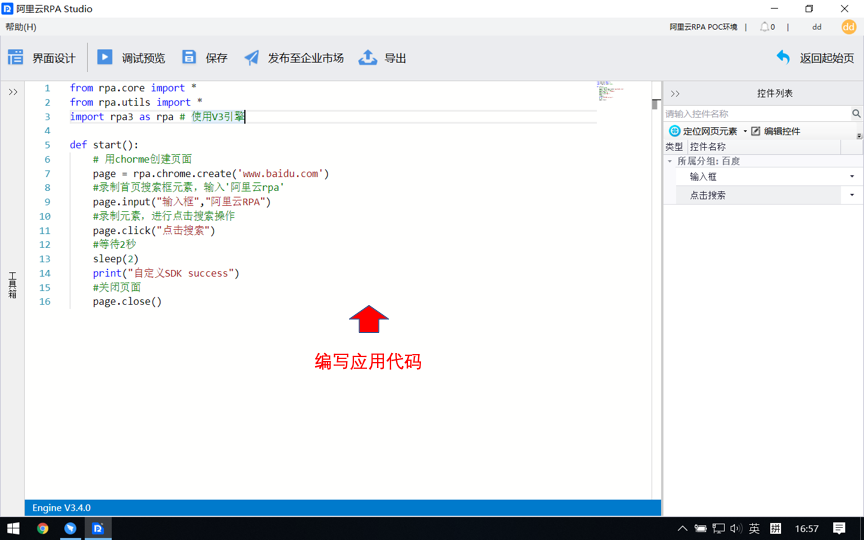
Task: Click the print("自定义SDK success") line
Action: click(166, 273)
